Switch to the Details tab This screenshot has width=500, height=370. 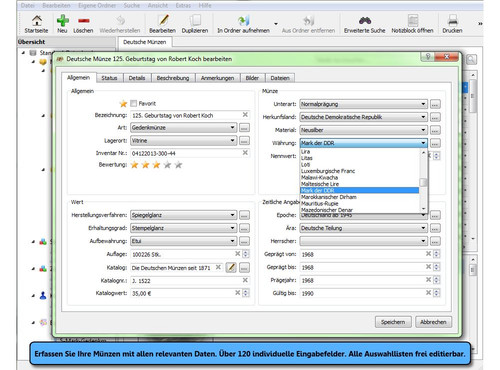(x=137, y=78)
